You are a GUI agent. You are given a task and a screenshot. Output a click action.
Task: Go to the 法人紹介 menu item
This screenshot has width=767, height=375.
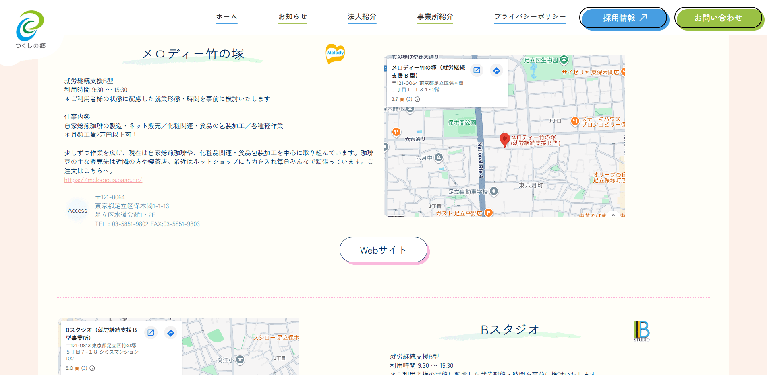pyautogui.click(x=362, y=17)
